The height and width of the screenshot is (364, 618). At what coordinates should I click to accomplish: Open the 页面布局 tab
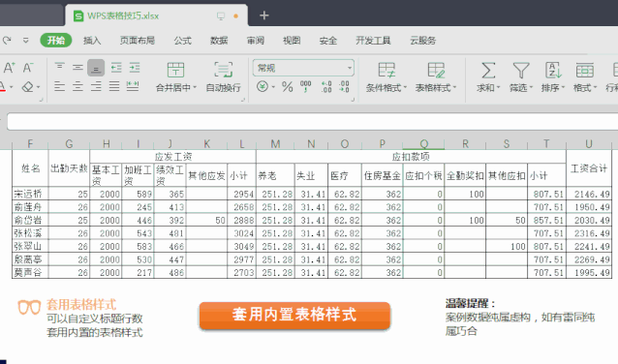point(138,41)
